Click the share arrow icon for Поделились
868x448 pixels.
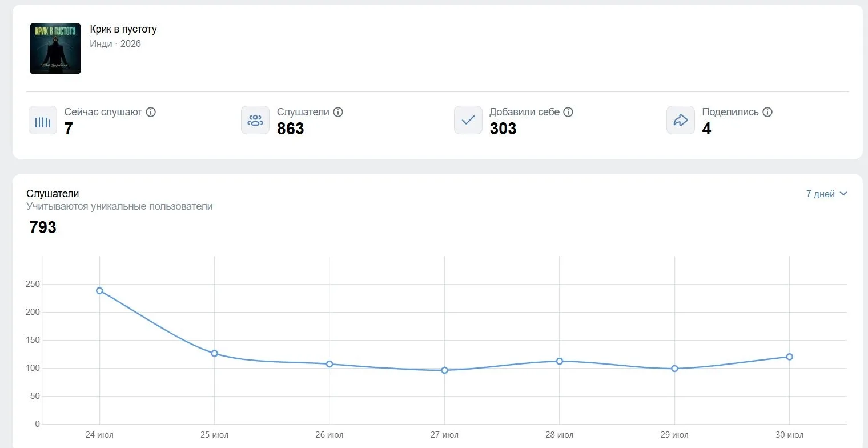point(681,120)
